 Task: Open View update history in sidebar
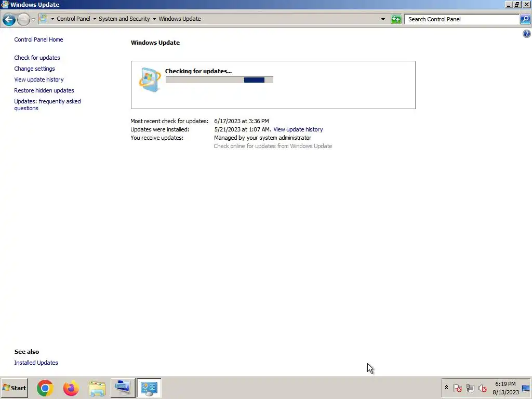39,79
